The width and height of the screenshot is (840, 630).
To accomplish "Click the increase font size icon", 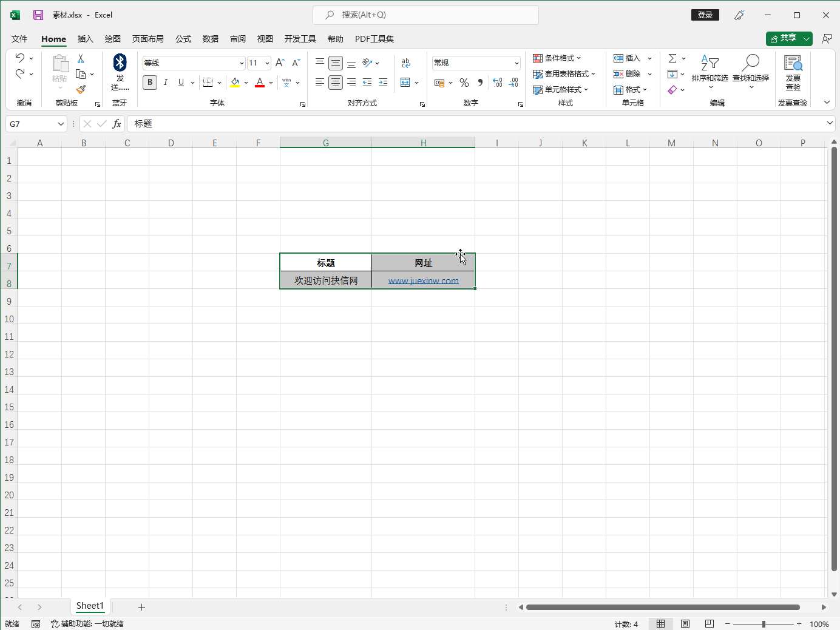I will point(280,63).
